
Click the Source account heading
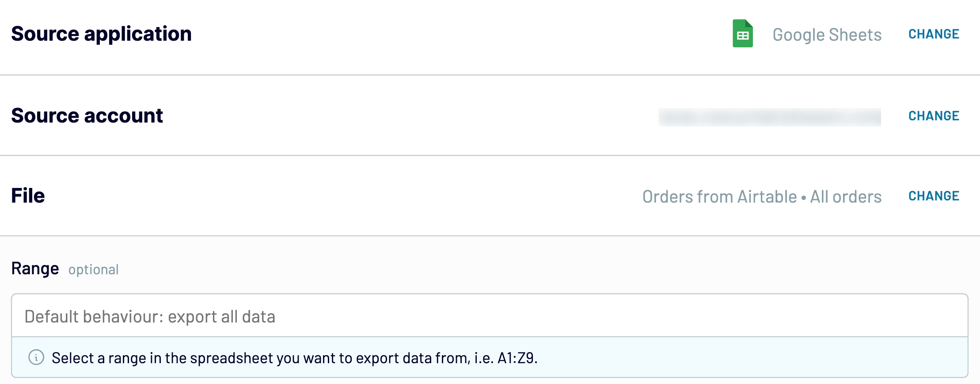(x=87, y=116)
